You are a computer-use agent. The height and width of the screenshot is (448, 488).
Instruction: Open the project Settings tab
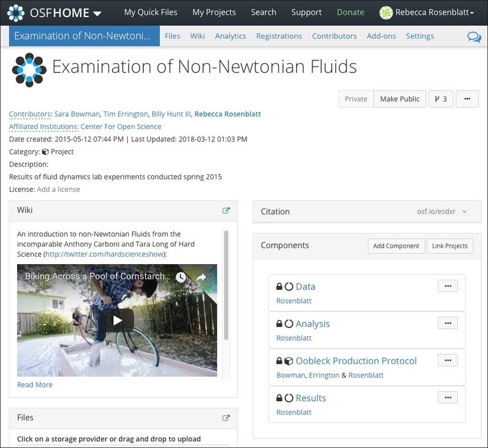tap(420, 36)
